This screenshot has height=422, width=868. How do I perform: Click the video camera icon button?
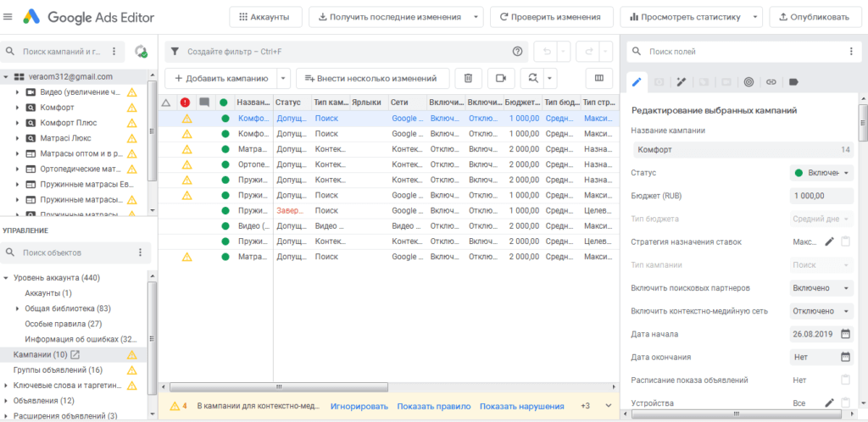[x=500, y=78]
